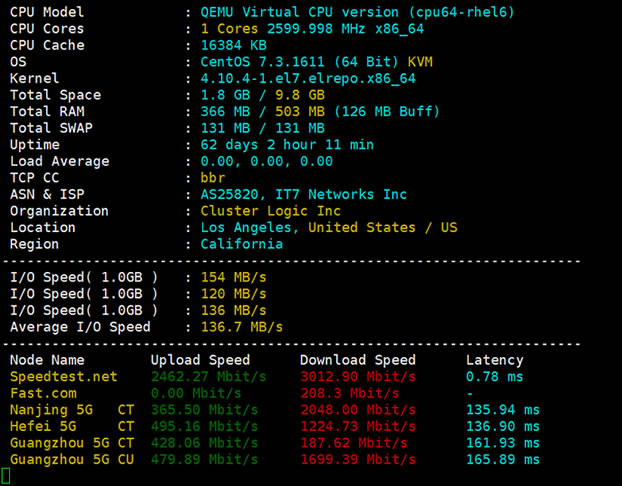The height and width of the screenshot is (486, 622).
Task: Click the Upload Speed column header
Action: click(x=200, y=360)
